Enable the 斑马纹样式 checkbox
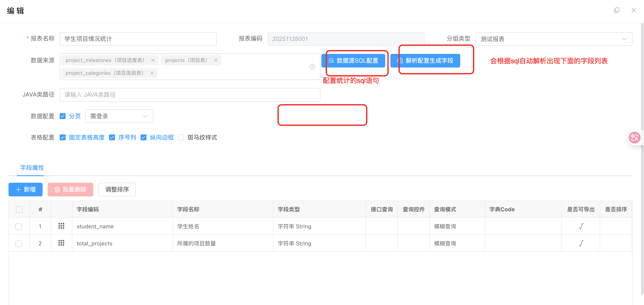644x305 pixels. pyautogui.click(x=181, y=138)
